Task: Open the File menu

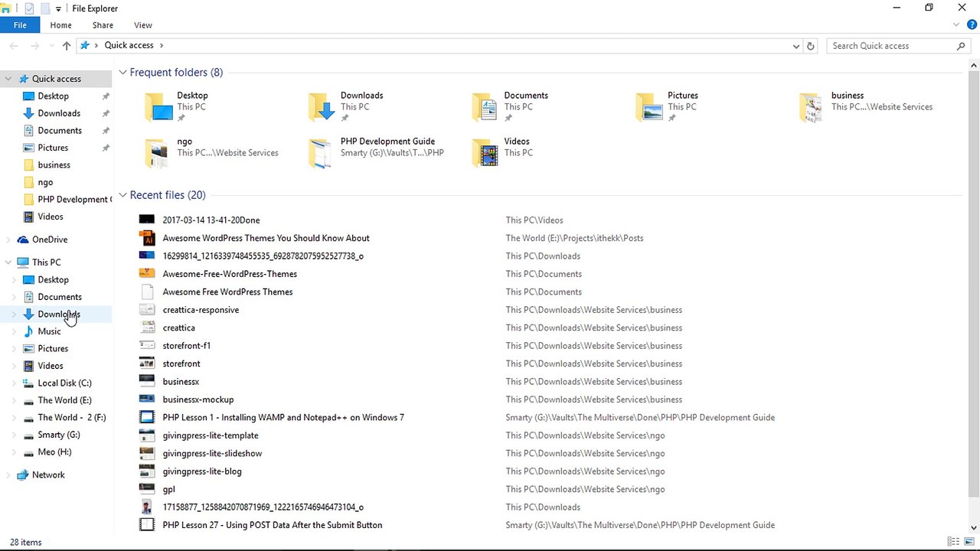Action: click(20, 25)
